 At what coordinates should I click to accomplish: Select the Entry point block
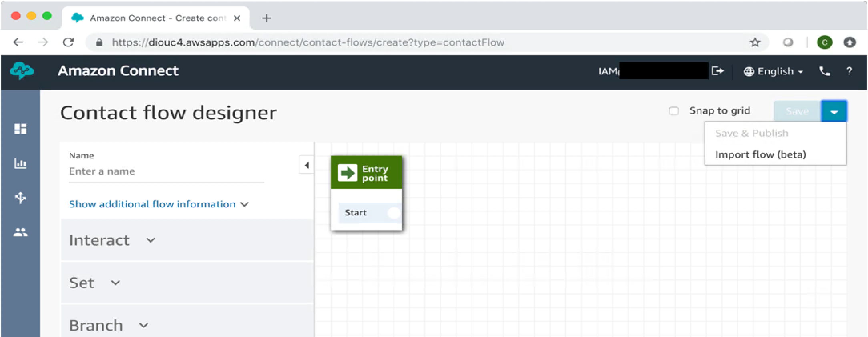click(366, 193)
